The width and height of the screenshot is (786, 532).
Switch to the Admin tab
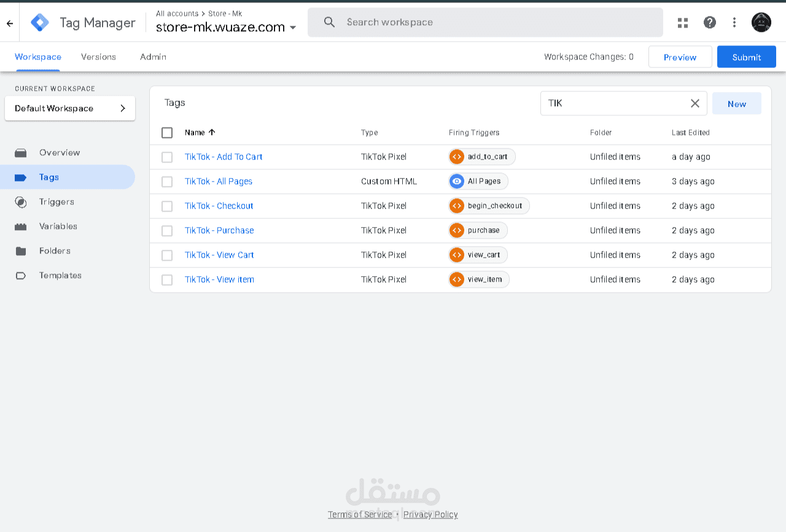153,56
